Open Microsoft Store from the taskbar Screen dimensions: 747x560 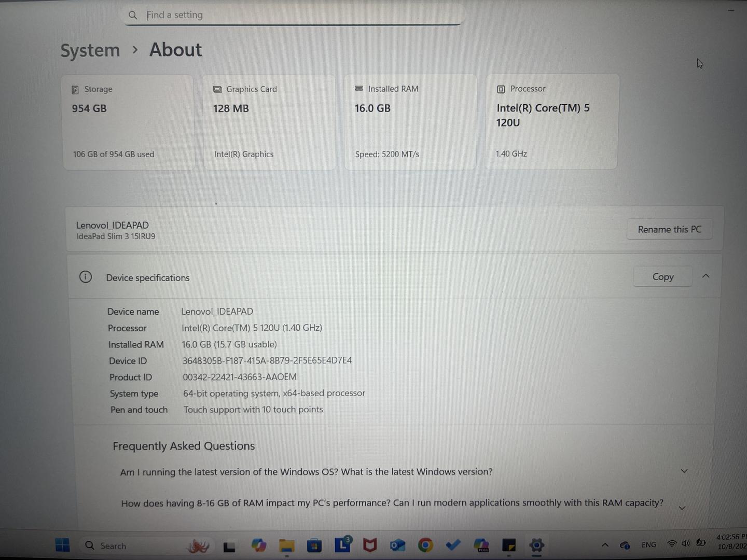tap(314, 545)
